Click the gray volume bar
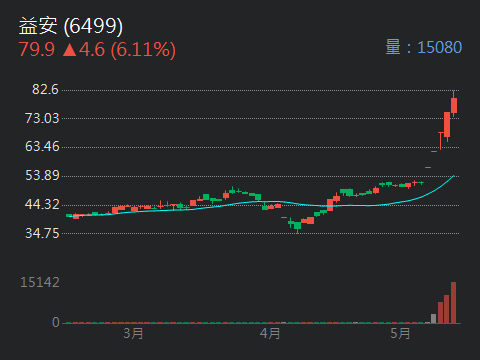This screenshot has width=480, height=360. point(433,318)
